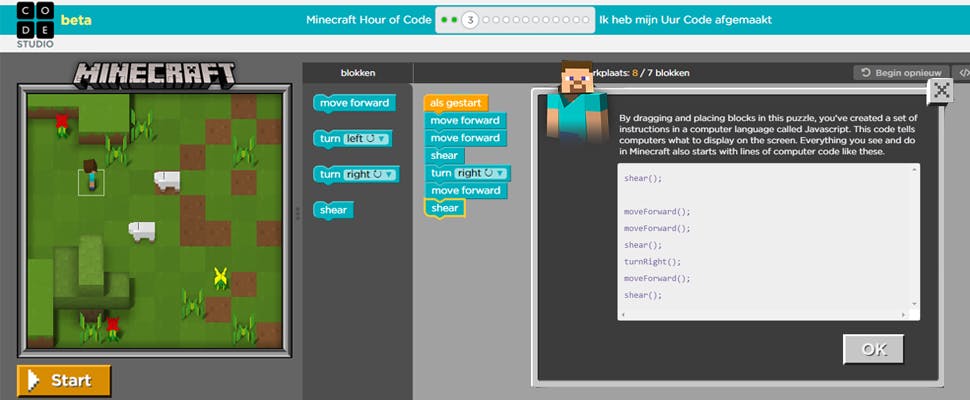Click the code box horizontal scroll left arrow
The height and width of the screenshot is (400, 970).
click(x=622, y=315)
